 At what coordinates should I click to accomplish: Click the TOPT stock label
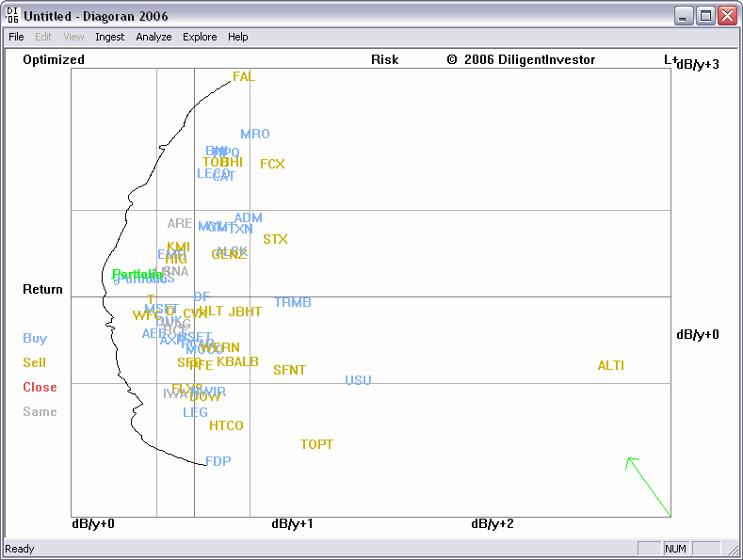point(316,445)
